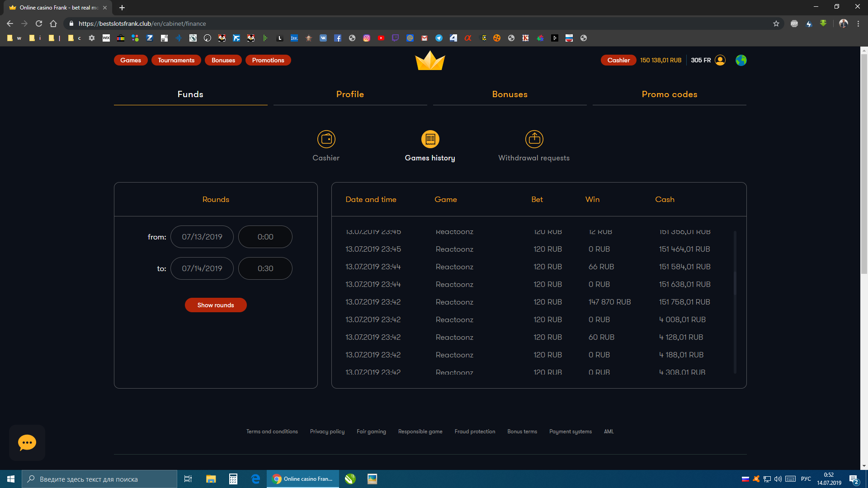Bookmark this page with the star icon
The width and height of the screenshot is (868, 488).
coord(776,23)
